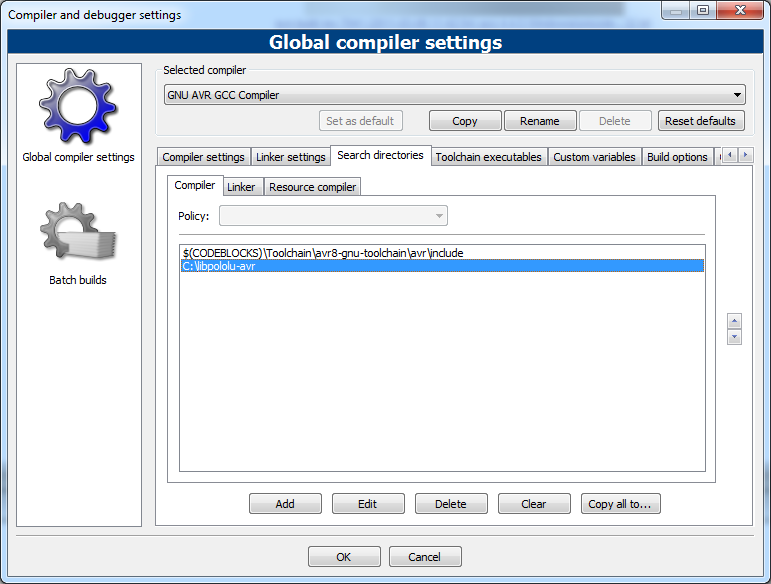
Task: Switch to Compiler settings tab
Action: [x=203, y=157]
